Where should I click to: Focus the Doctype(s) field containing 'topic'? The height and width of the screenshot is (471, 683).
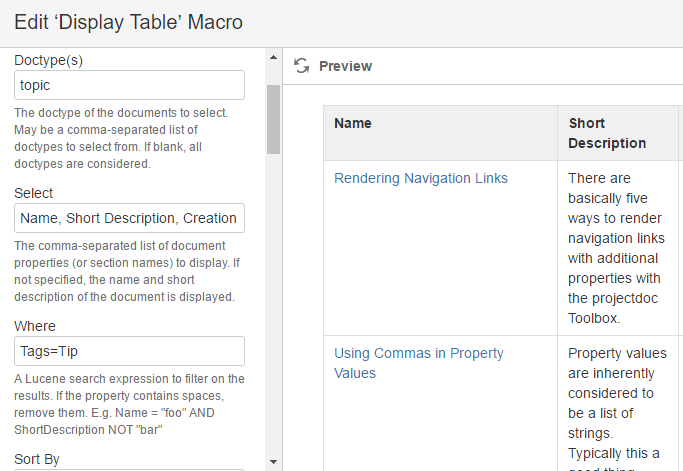point(129,85)
